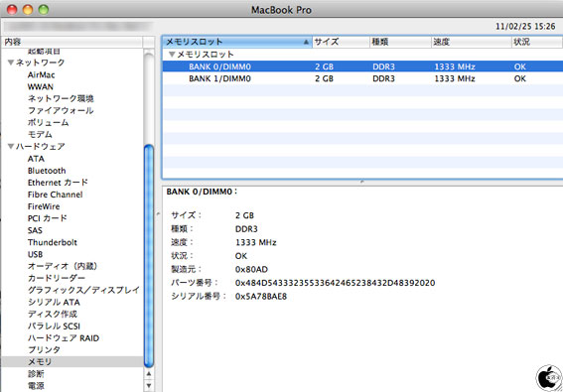Select プリンタ in the sidebar
The height and width of the screenshot is (392, 563).
[44, 350]
